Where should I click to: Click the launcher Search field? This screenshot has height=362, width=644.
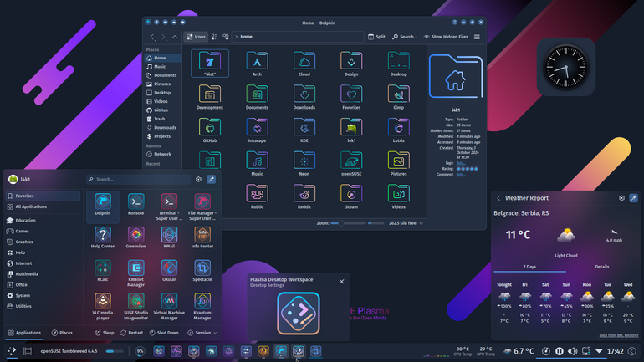[139, 180]
